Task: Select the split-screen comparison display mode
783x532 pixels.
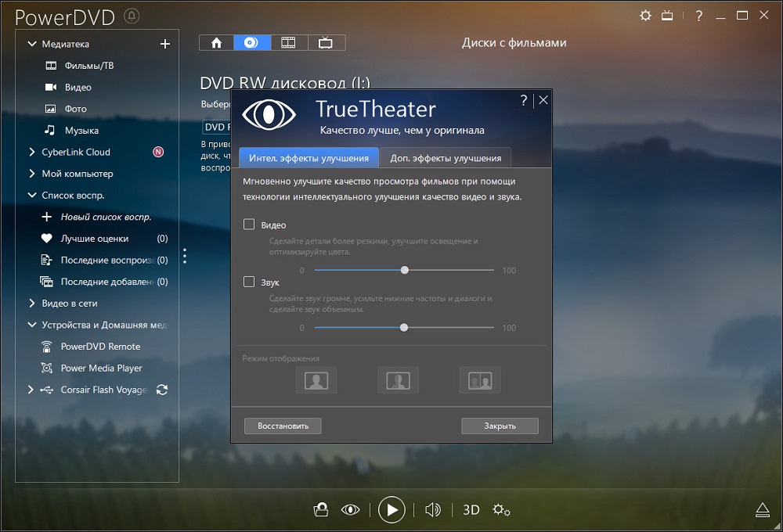Action: point(398,381)
